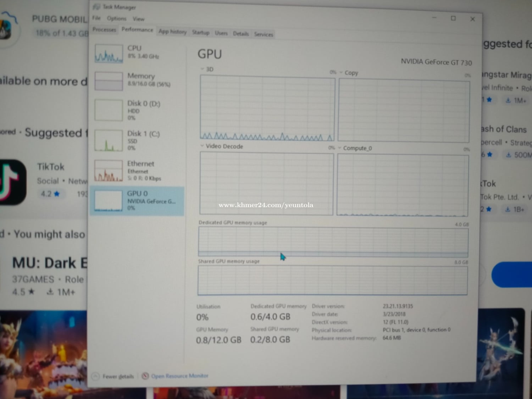Click driver date 3/23/2018
The image size is (532, 399).
(394, 314)
